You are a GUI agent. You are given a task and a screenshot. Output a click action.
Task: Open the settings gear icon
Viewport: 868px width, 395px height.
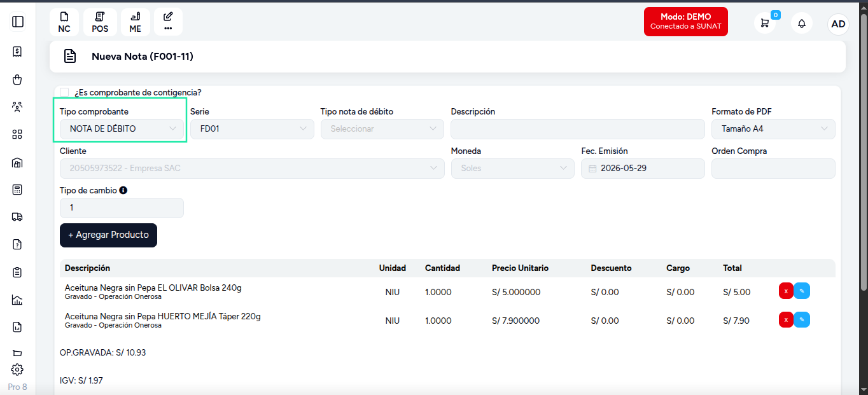click(18, 370)
